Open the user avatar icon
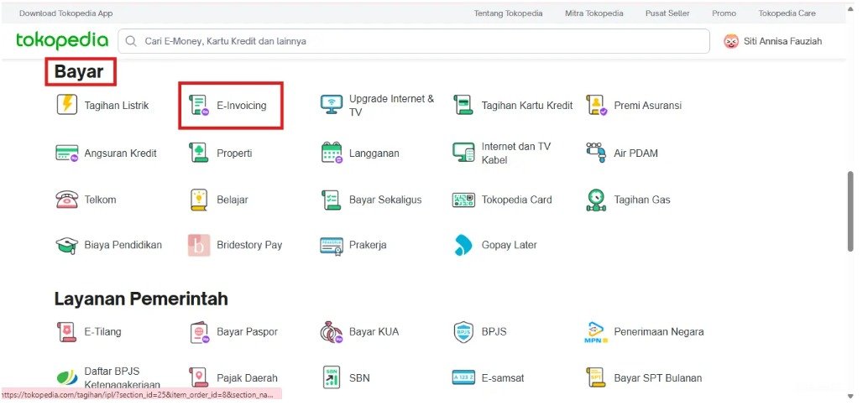The height and width of the screenshot is (416, 868). point(730,41)
